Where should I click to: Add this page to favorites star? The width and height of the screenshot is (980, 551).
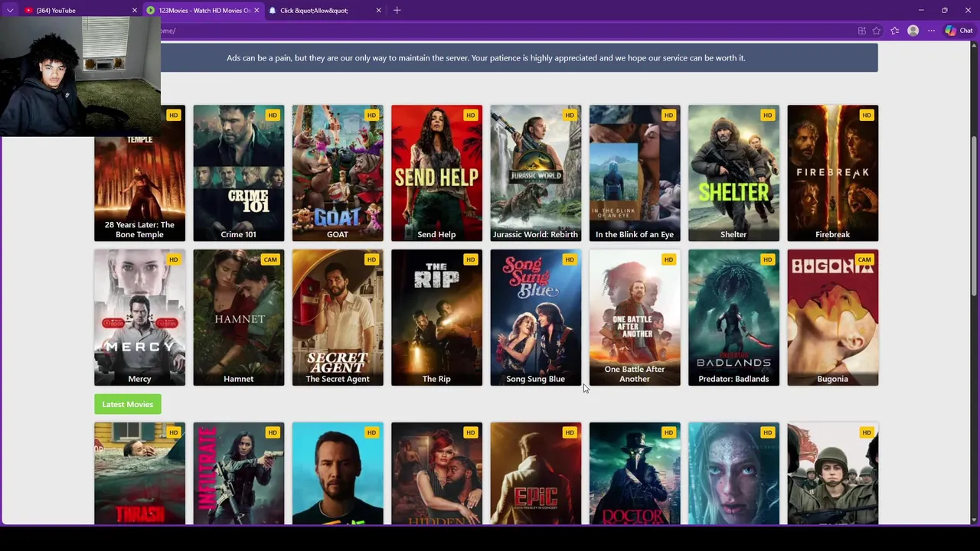(x=877, y=31)
